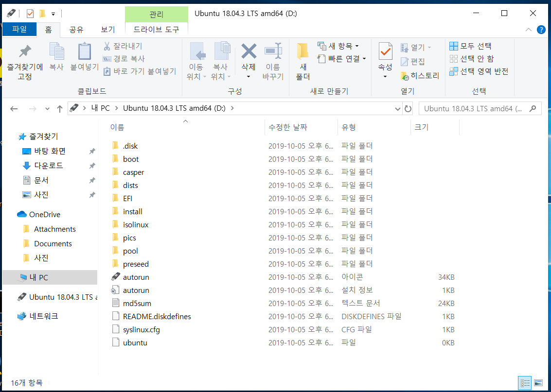Open 히스토리 in the ribbon

click(x=420, y=75)
